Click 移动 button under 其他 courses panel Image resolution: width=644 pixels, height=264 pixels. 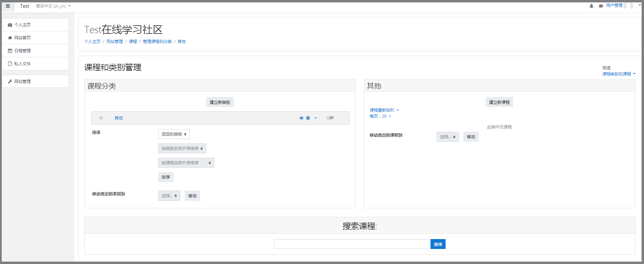coord(471,137)
